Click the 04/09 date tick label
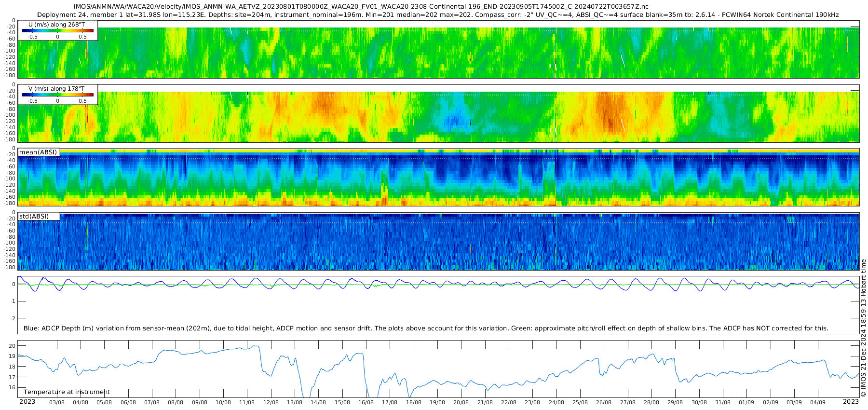Screen dimensions: 868x410 tap(818, 403)
